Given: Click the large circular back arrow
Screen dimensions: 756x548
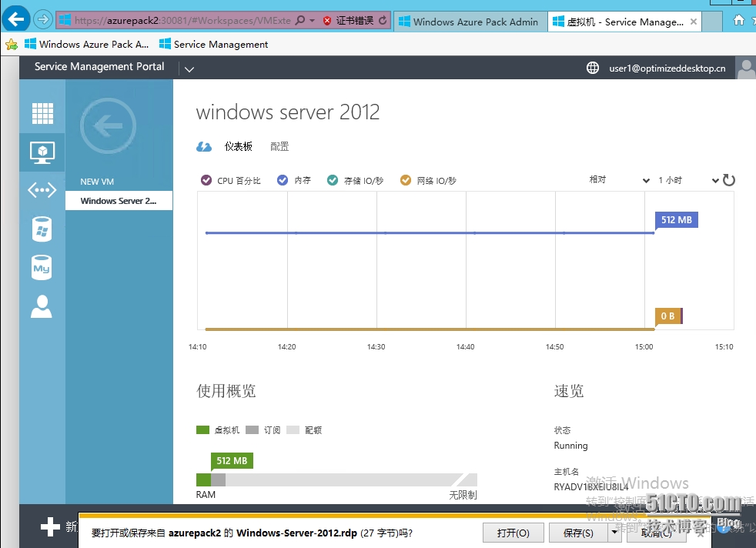Looking at the screenshot, I should (108, 125).
